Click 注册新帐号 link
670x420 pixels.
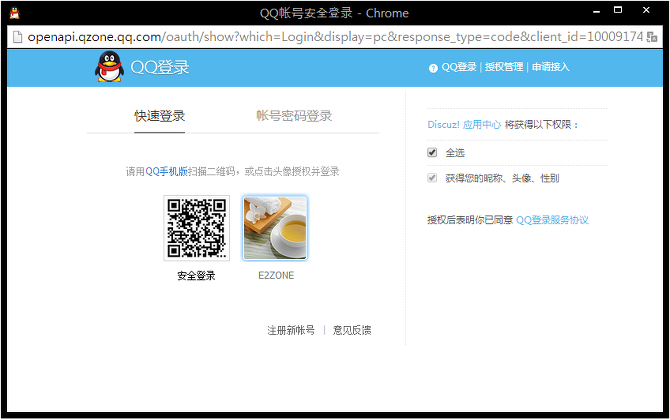291,330
